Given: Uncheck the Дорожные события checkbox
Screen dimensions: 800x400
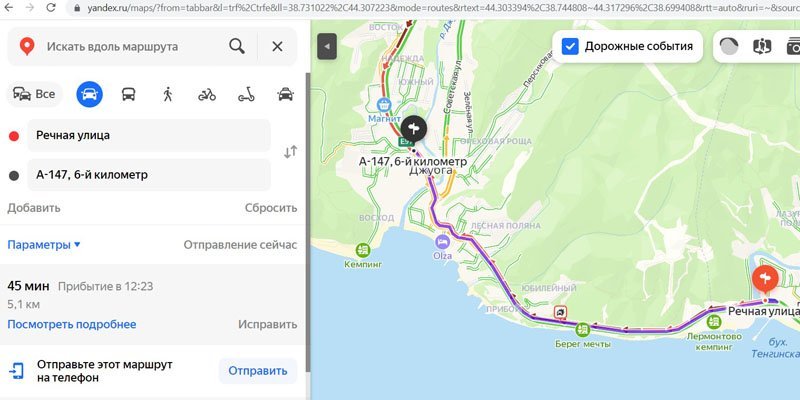Looking at the screenshot, I should [x=570, y=46].
